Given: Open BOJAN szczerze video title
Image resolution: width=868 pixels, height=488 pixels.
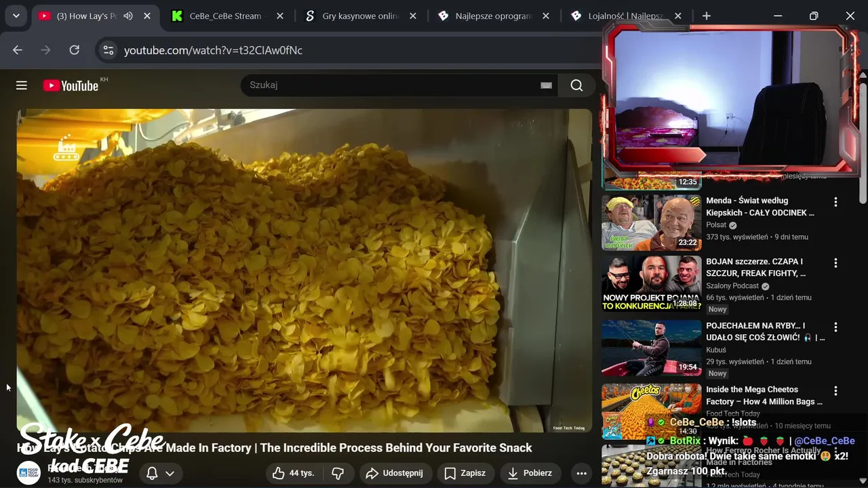Looking at the screenshot, I should coord(756,267).
